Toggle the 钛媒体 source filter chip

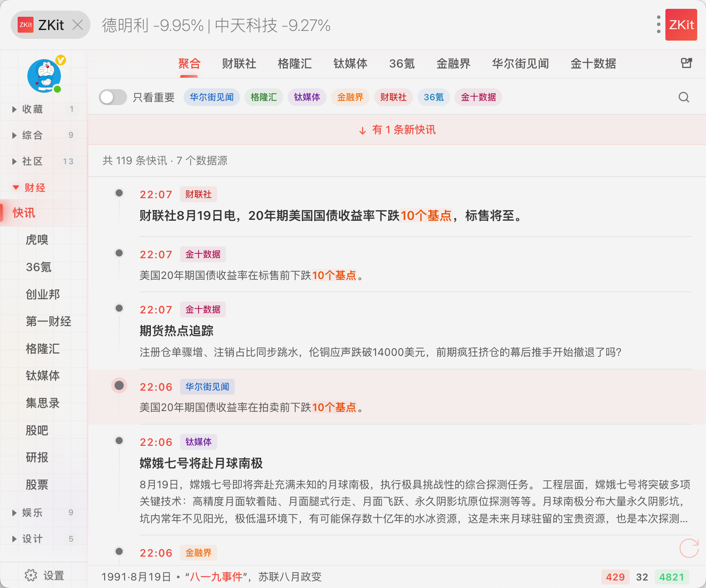[x=307, y=97]
